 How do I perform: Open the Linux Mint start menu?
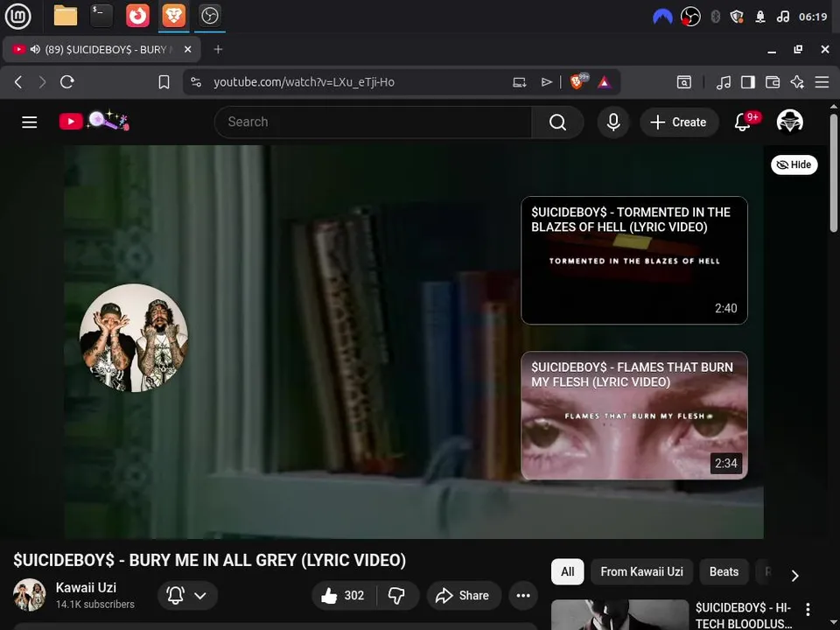tap(17, 16)
